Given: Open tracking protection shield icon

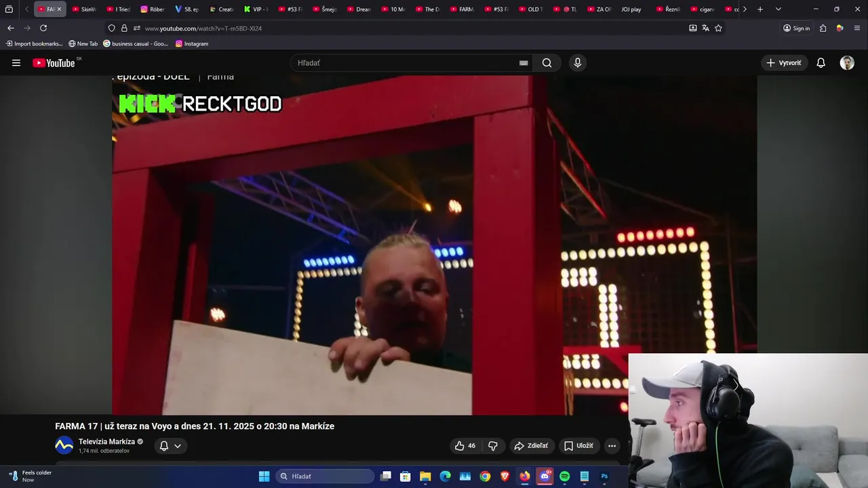Looking at the screenshot, I should point(112,28).
